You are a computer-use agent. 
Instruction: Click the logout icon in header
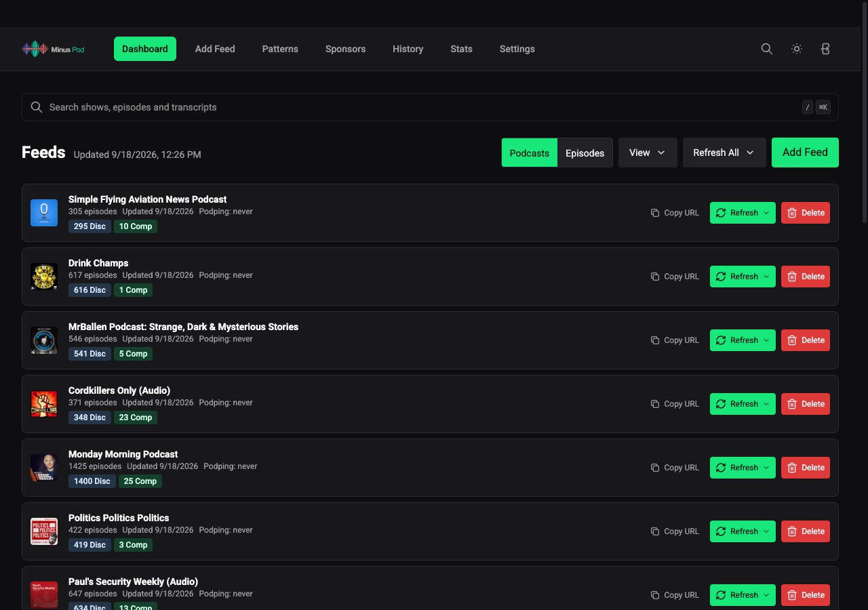coord(825,49)
